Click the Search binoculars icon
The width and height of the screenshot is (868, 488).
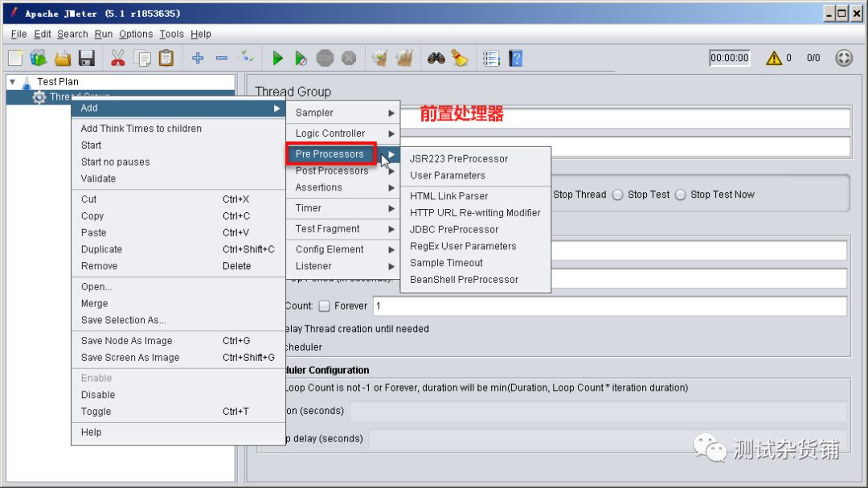[436, 58]
